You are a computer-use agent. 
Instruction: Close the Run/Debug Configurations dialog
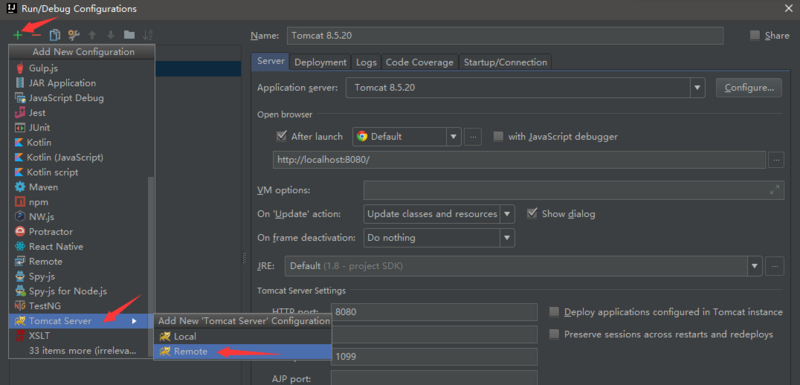(x=788, y=9)
